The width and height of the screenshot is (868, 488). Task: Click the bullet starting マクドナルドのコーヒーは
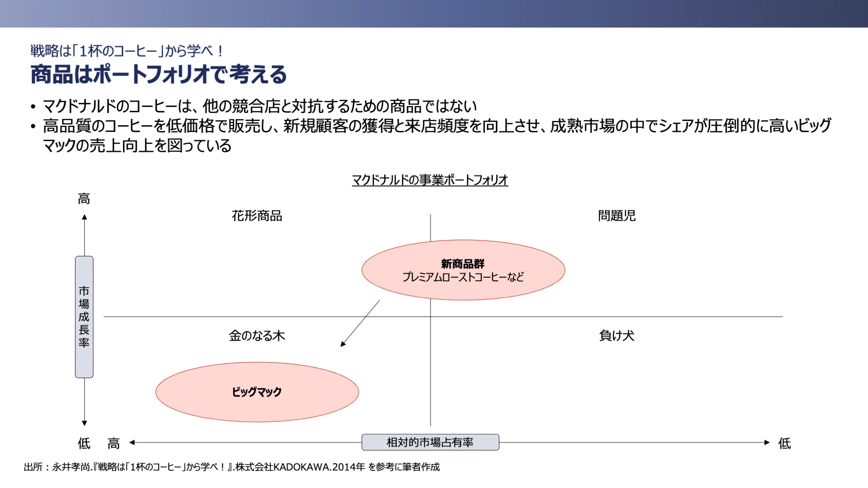click(260, 106)
